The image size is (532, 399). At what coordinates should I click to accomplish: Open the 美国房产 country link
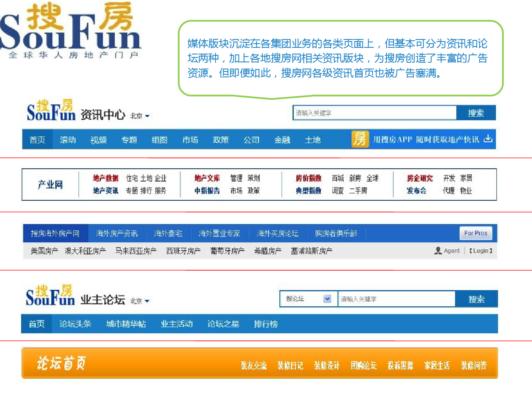point(44,251)
